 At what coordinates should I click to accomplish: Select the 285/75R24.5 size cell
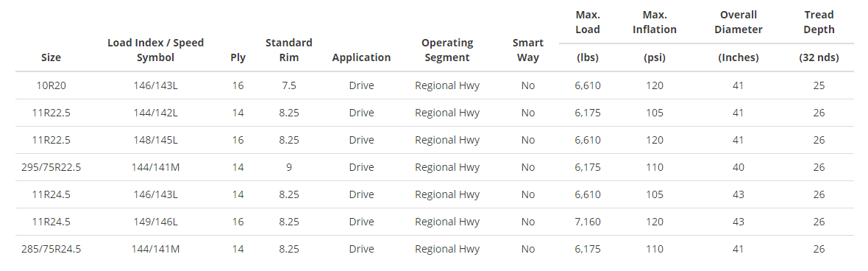pos(51,249)
